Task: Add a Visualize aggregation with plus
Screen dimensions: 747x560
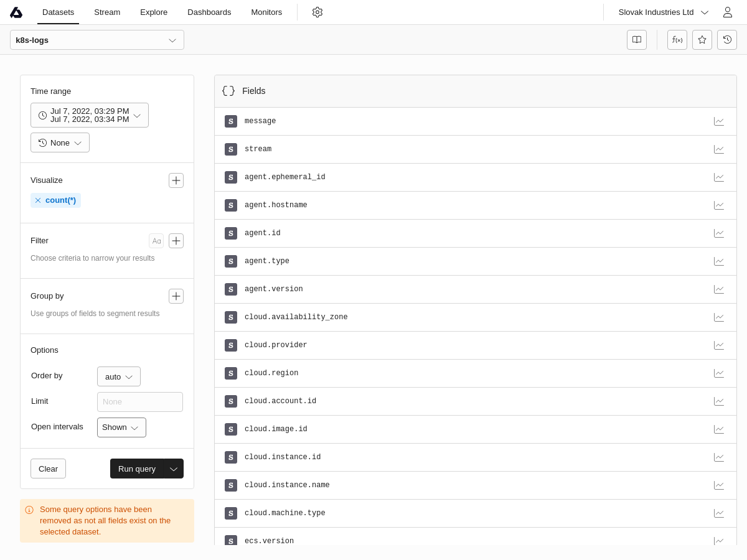Action: tap(176, 180)
